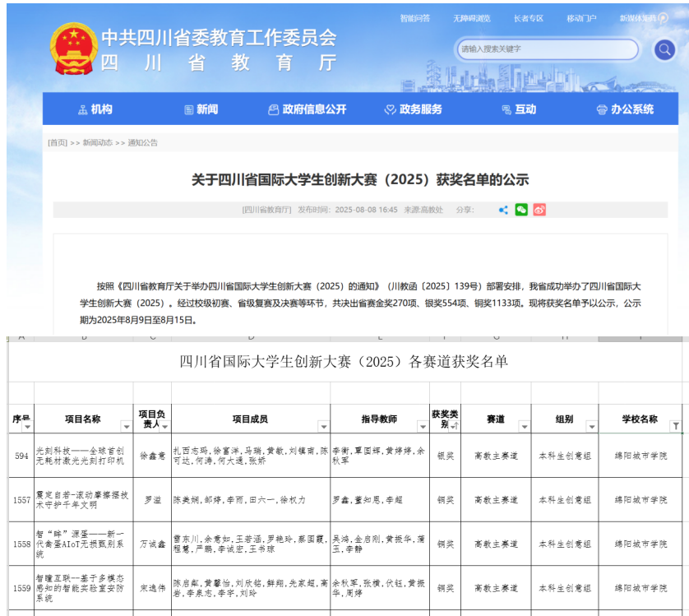The width and height of the screenshot is (689, 616).
Task: Select project leader cell 罗溢
Action: click(152, 500)
